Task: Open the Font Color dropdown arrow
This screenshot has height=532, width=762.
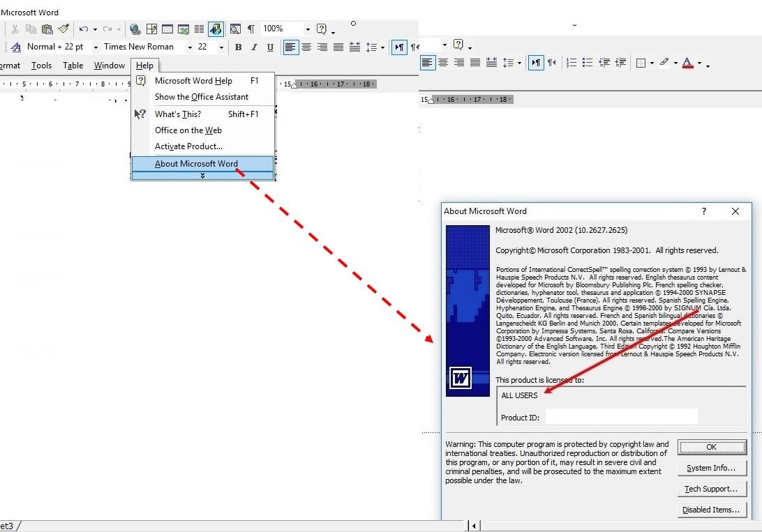Action: (x=699, y=63)
